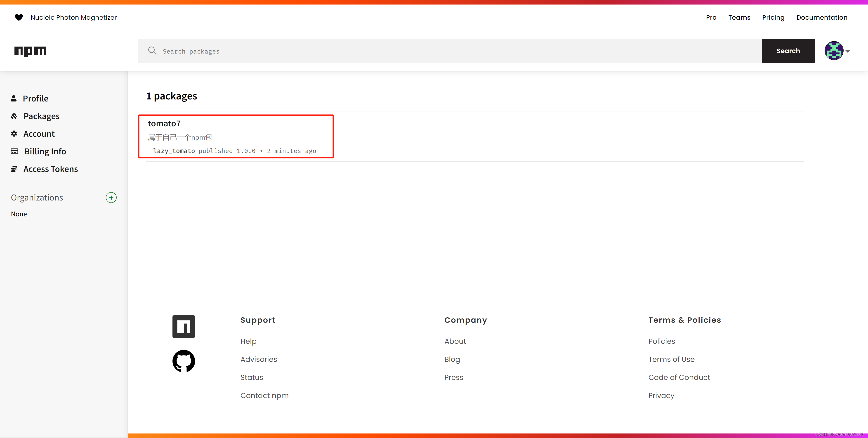Go to Pricing in top navigation

coord(773,18)
